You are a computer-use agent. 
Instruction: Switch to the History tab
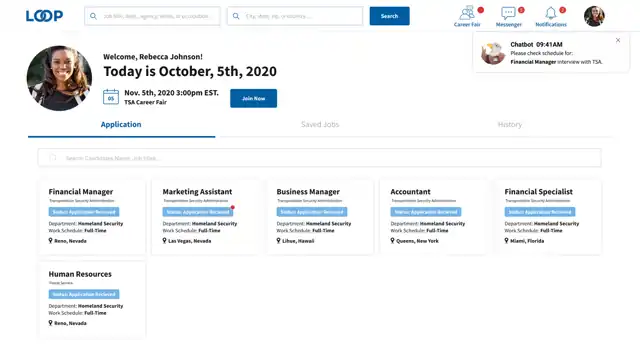(509, 124)
